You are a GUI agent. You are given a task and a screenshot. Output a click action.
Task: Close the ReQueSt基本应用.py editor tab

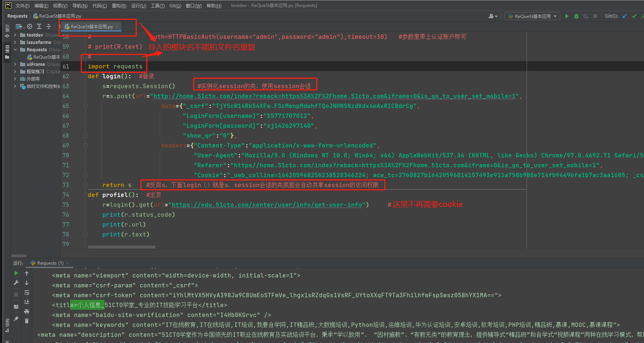[x=117, y=26]
